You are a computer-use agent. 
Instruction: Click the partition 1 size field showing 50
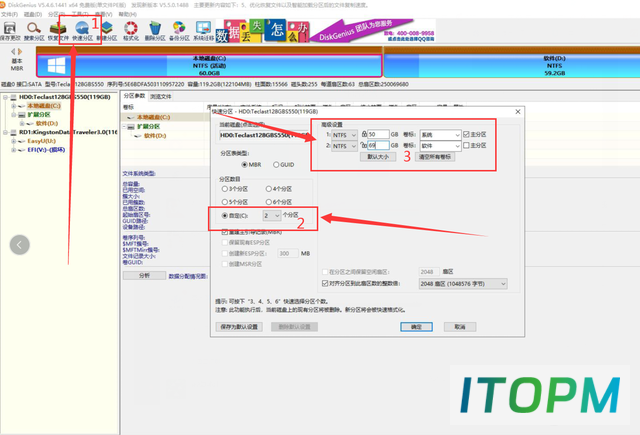click(378, 134)
